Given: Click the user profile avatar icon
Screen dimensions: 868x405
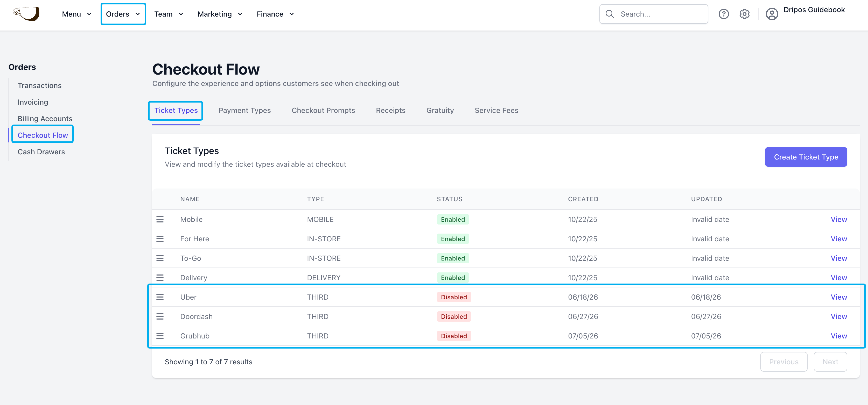Looking at the screenshot, I should tap(772, 14).
